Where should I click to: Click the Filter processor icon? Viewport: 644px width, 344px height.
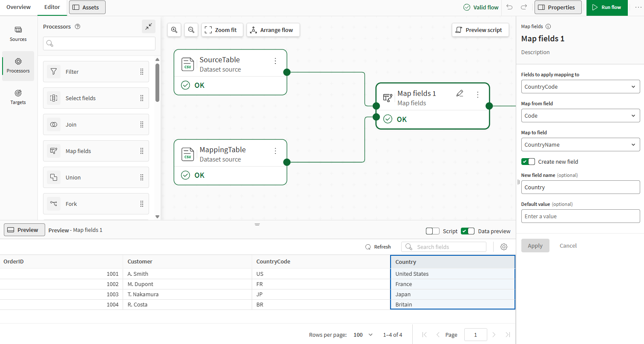(54, 72)
